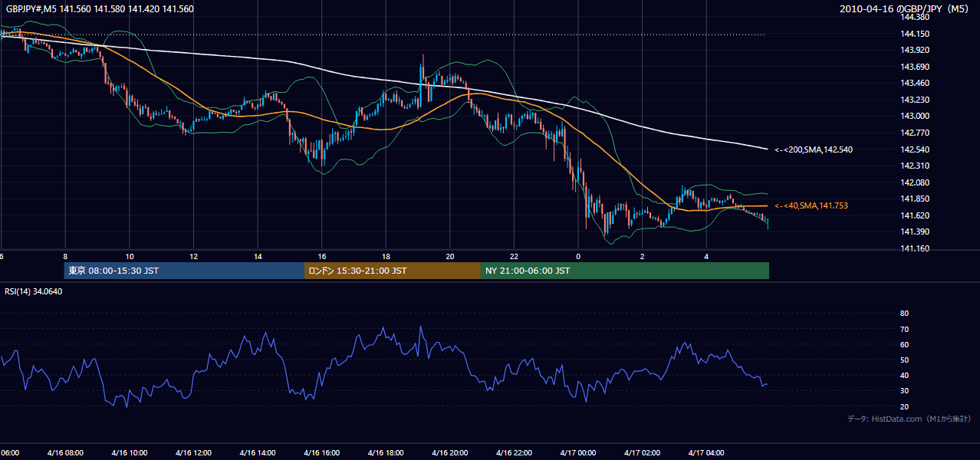
Task: Click hour label 22 under the price chart
Action: coord(514,256)
